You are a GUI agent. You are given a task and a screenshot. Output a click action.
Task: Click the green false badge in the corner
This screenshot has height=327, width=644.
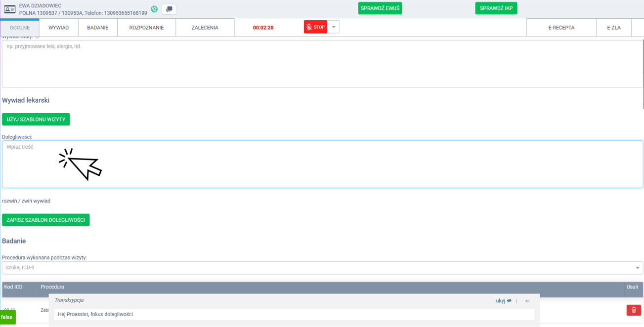(7, 317)
